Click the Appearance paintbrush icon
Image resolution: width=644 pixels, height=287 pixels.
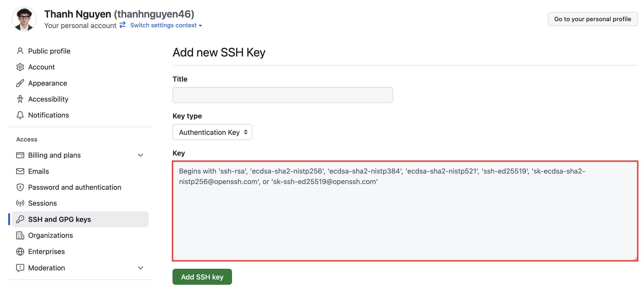20,83
